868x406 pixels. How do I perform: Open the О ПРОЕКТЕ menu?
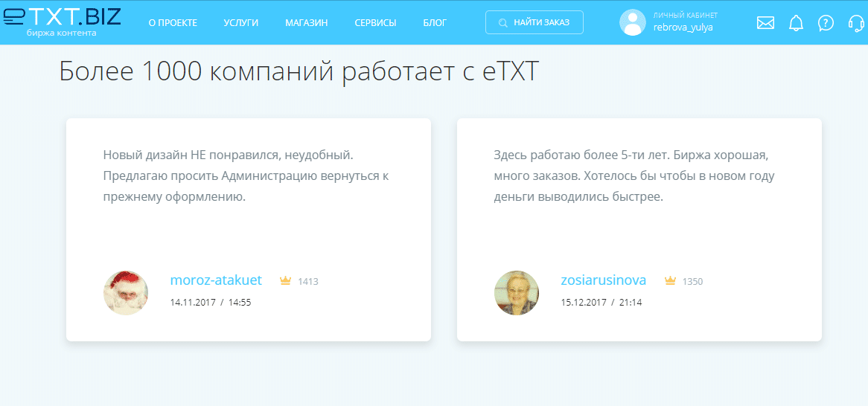click(x=173, y=22)
